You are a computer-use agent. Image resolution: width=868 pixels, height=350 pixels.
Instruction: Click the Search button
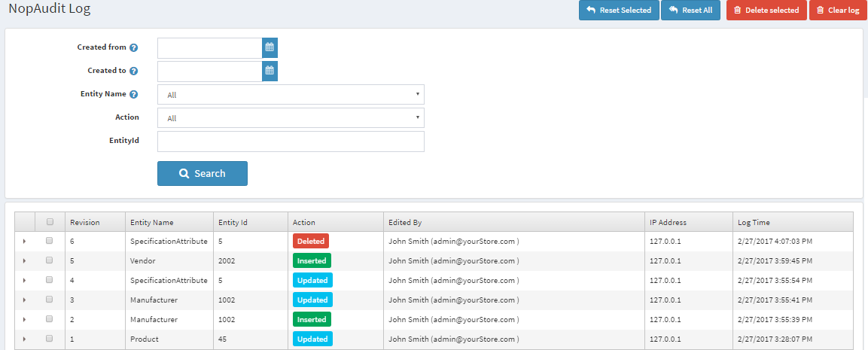(203, 173)
